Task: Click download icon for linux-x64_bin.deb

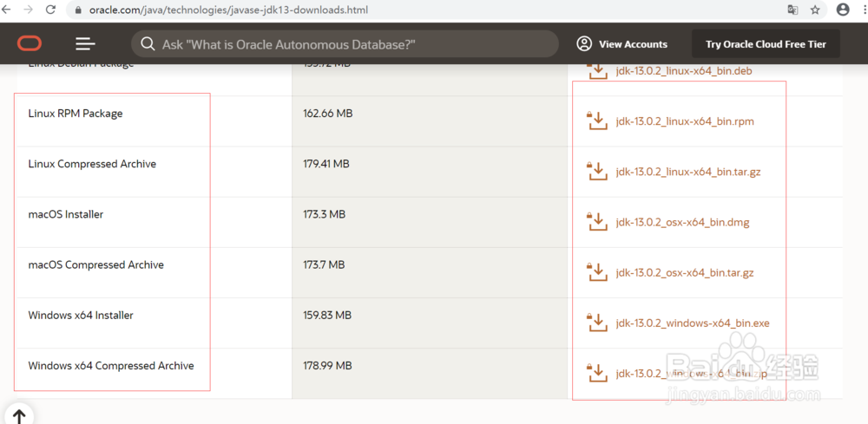Action: 597,71
